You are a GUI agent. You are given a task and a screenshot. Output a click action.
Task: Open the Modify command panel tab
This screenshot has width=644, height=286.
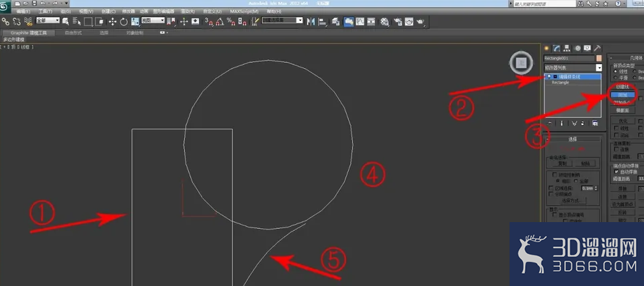point(557,48)
